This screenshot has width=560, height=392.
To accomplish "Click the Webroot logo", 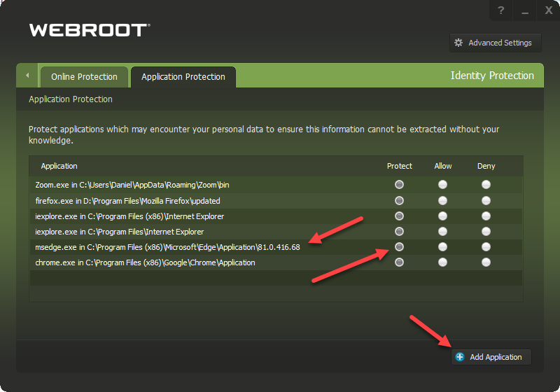I will (90, 30).
